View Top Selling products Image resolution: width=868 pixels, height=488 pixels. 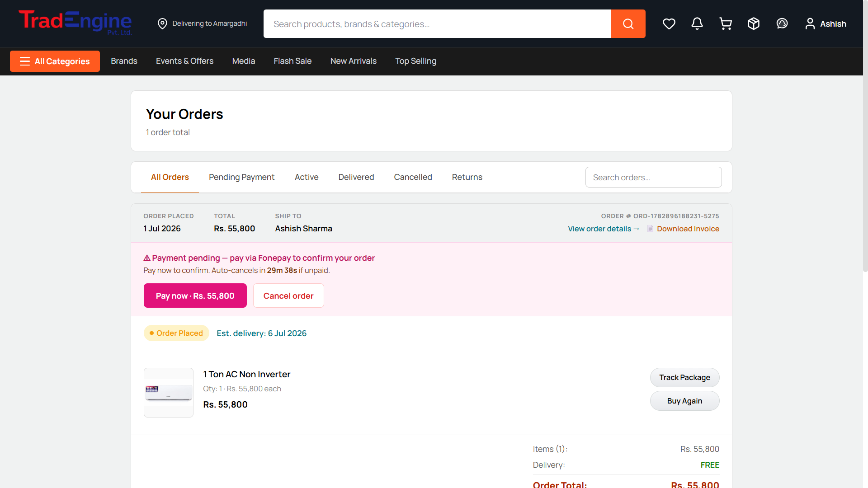pos(415,61)
